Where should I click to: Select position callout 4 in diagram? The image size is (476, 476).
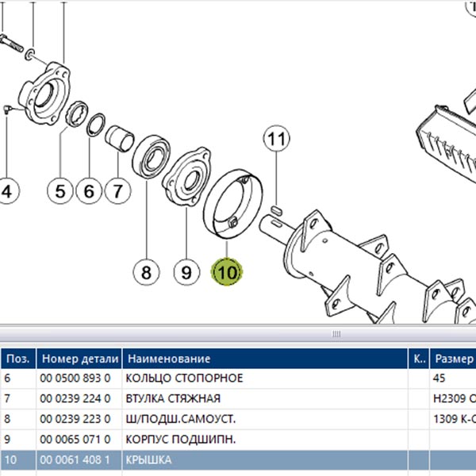click(x=6, y=191)
